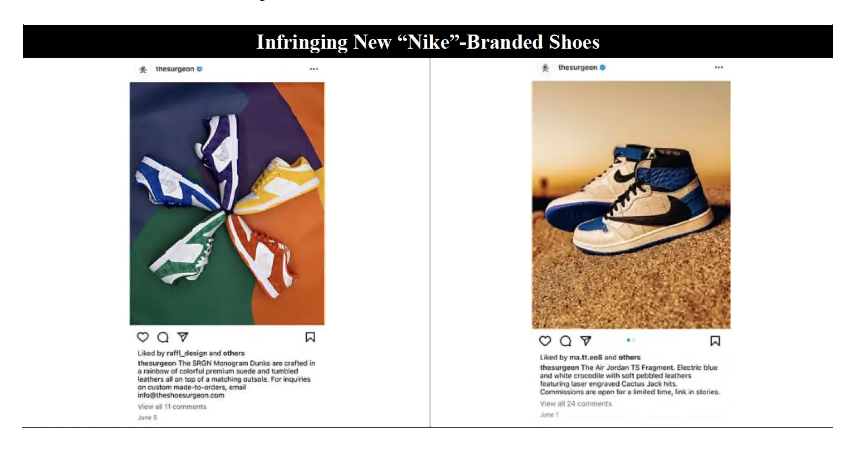Open ma.tt.eo8 profile in likes

point(586,357)
